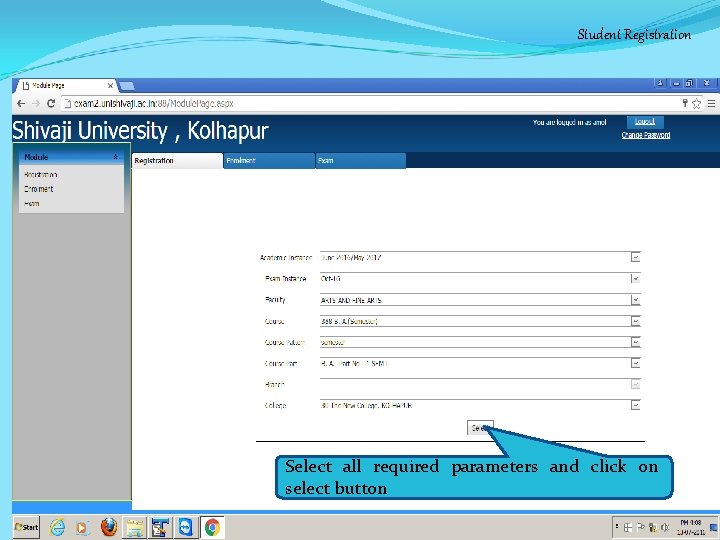Click the Select button below the form
This screenshot has width=720, height=540.
coord(480,428)
